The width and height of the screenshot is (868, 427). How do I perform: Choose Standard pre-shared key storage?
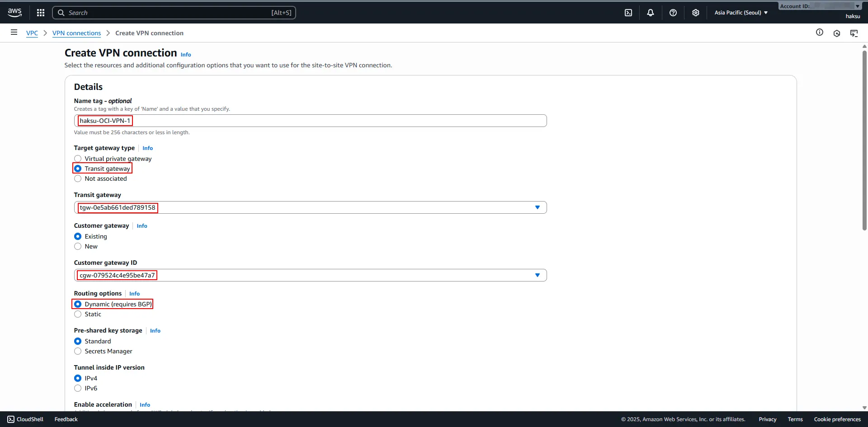click(78, 341)
